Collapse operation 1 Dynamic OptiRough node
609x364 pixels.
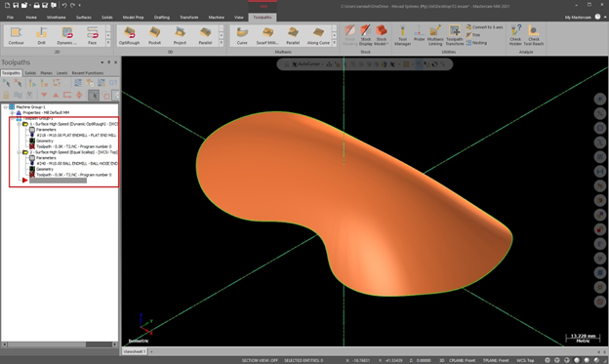pos(19,124)
